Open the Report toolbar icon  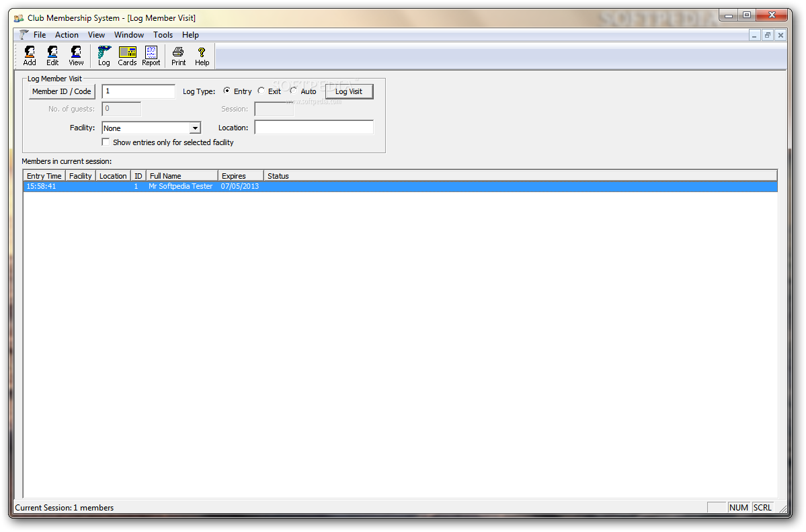[151, 56]
